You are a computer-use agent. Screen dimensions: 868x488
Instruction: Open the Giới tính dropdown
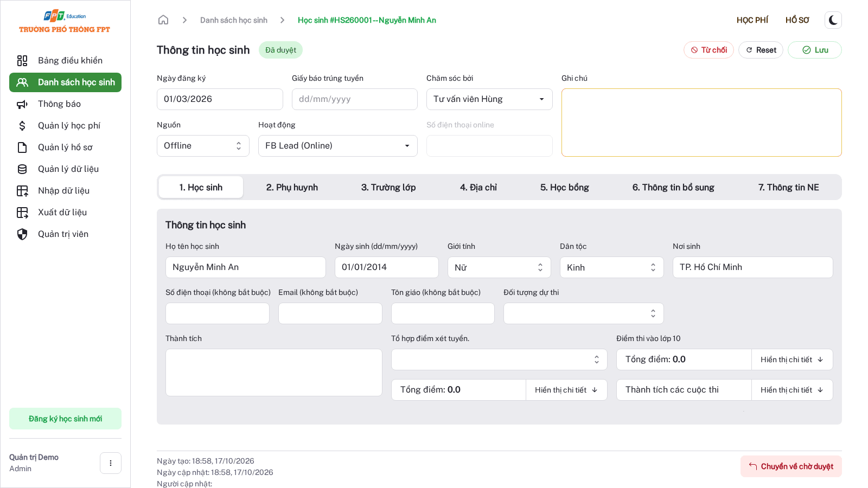[x=499, y=267]
